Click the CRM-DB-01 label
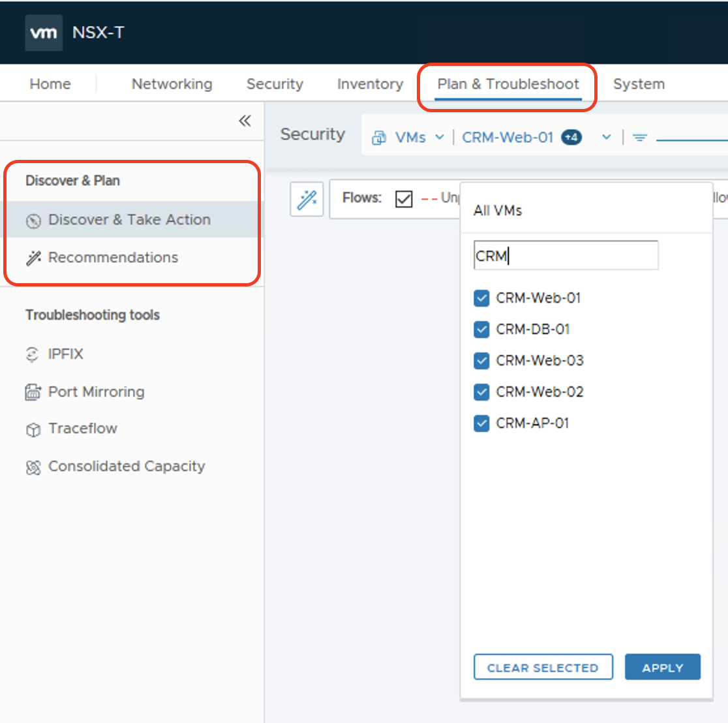728x723 pixels. tap(533, 330)
